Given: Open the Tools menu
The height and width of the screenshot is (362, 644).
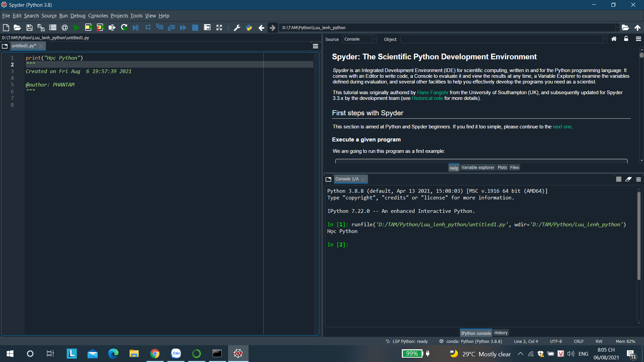Looking at the screenshot, I should [x=137, y=16].
